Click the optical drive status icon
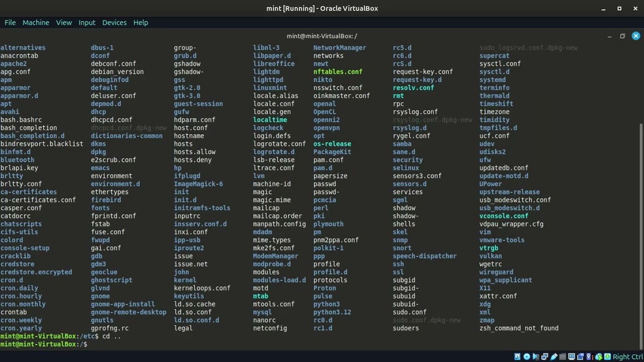Screen dimensions: 644x362 [527, 357]
